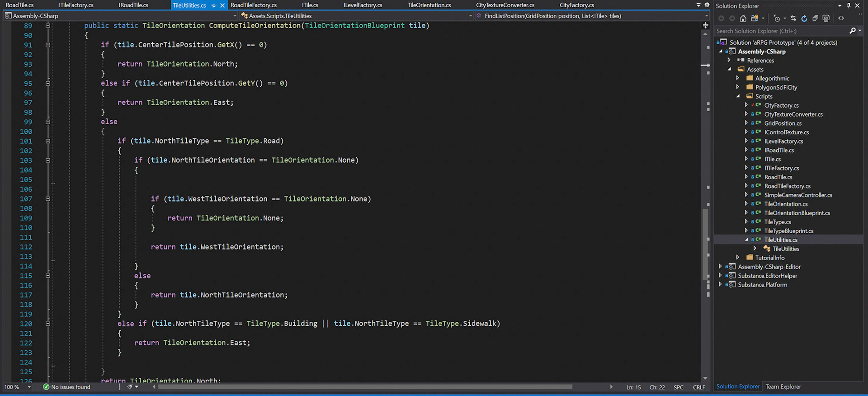
Task: Click the editor vertical scrollbar down arrow
Action: point(705,378)
